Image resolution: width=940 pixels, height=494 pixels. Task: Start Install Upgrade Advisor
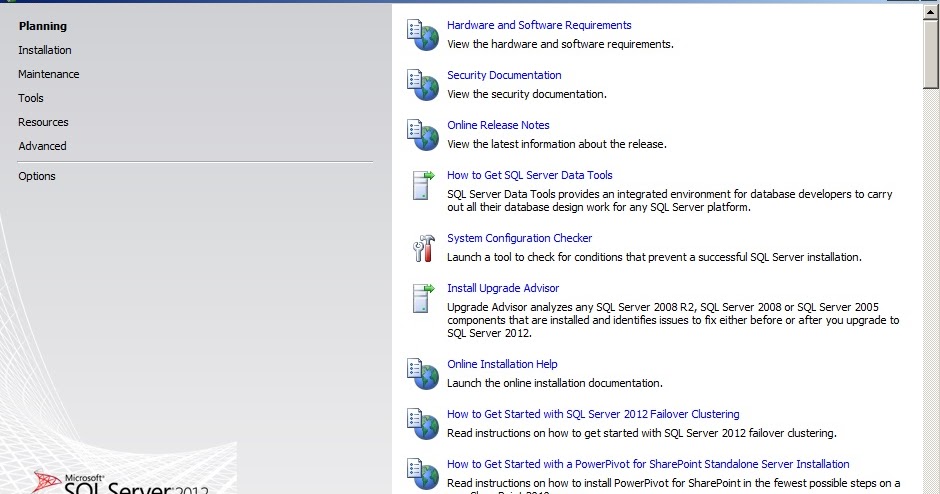point(503,288)
